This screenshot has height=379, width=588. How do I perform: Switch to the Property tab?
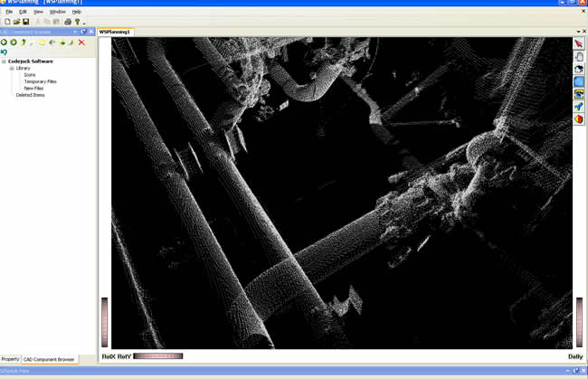10,359
